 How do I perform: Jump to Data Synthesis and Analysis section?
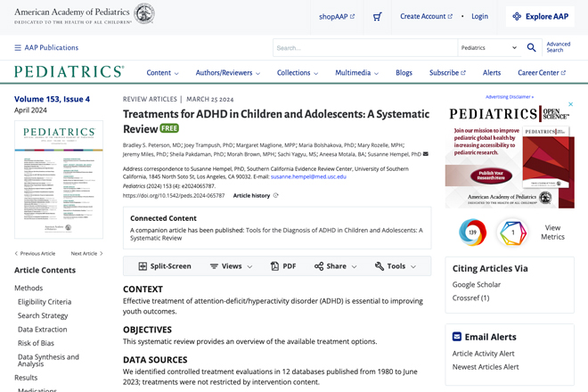coord(48,360)
